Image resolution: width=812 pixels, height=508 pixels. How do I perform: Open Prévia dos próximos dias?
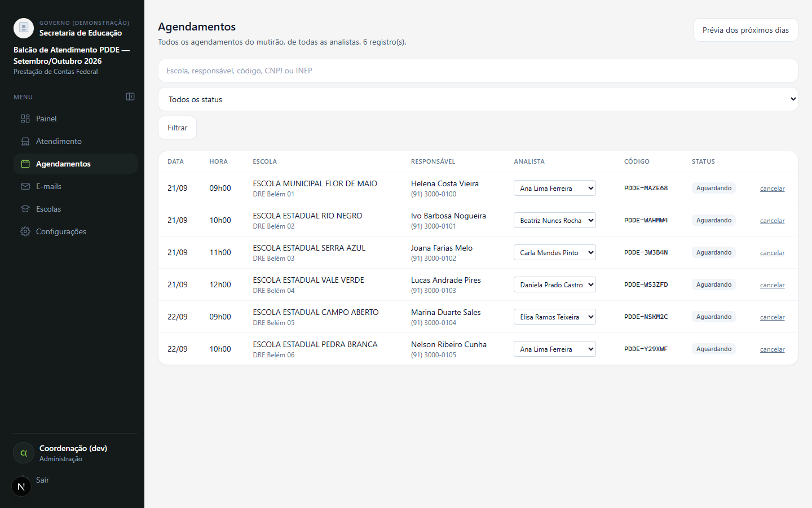(x=745, y=30)
